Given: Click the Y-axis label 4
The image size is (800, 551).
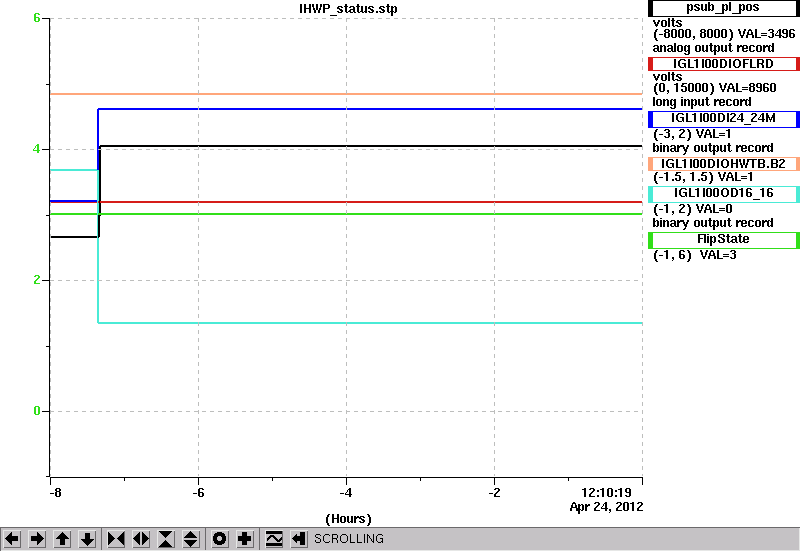Looking at the screenshot, I should (37, 149).
